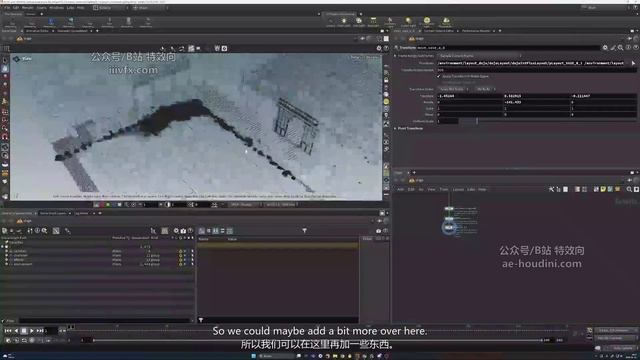Expand the cameras row in scene graph
This screenshot has width=640, height=360.
[7, 251]
